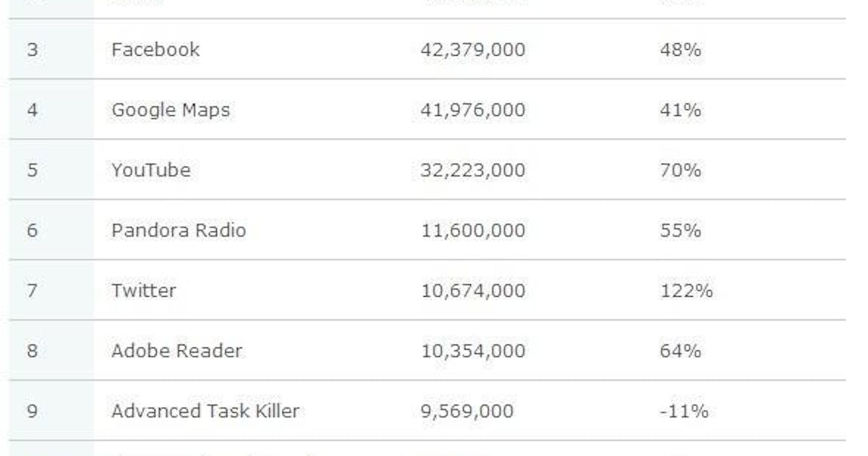This screenshot has width=868, height=456.
Task: Click Twitter's 122% growth value
Action: pyautogui.click(x=686, y=290)
